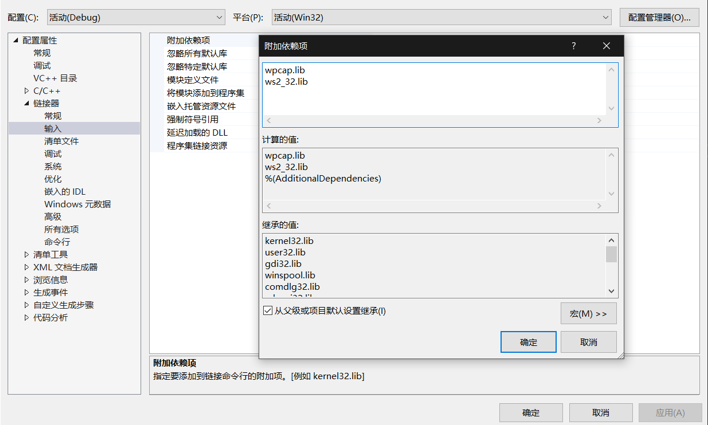Image resolution: width=708 pixels, height=425 pixels.
Task: Select 命令行 tree item
Action: tap(57, 242)
